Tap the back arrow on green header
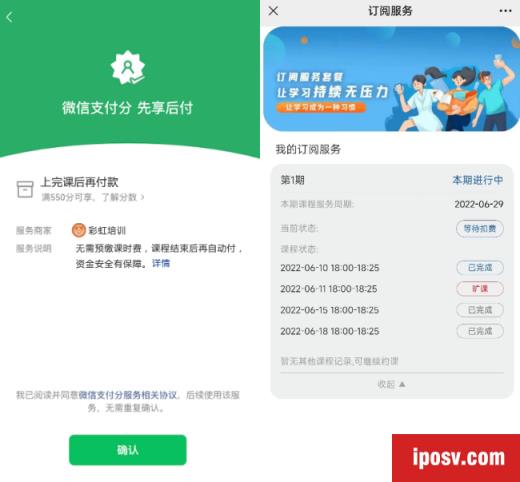 point(9,17)
